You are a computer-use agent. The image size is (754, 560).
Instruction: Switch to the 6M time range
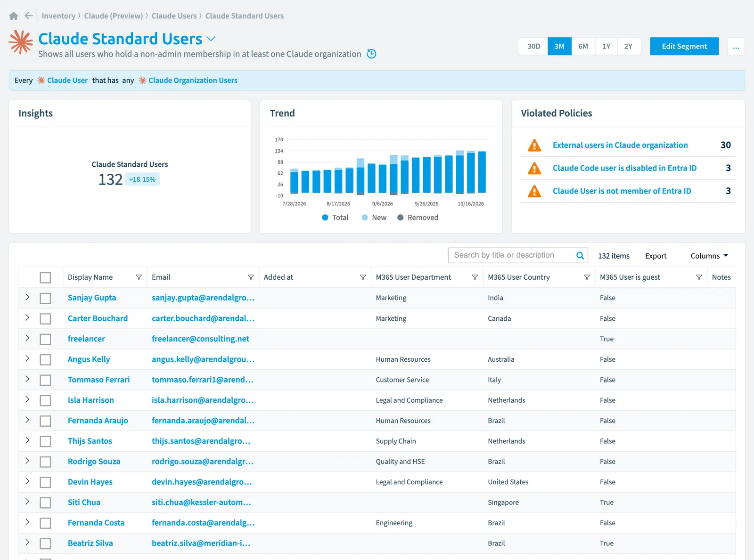pos(583,46)
